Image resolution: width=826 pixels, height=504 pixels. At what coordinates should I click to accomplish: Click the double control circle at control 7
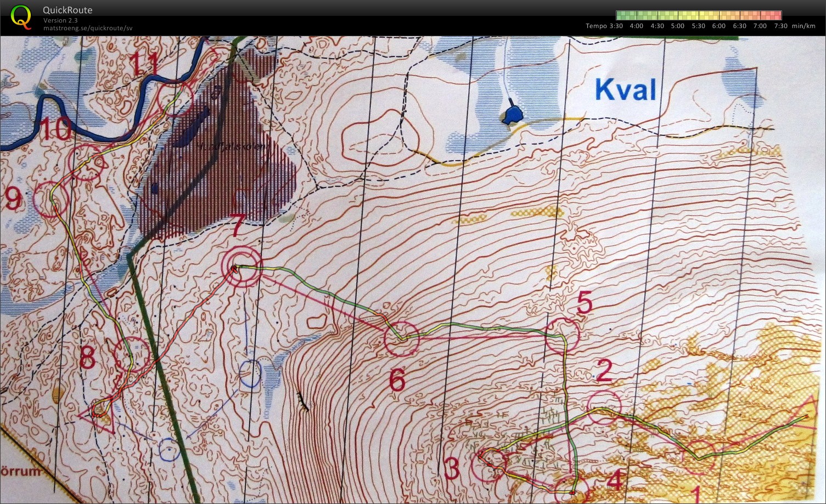pos(242,267)
